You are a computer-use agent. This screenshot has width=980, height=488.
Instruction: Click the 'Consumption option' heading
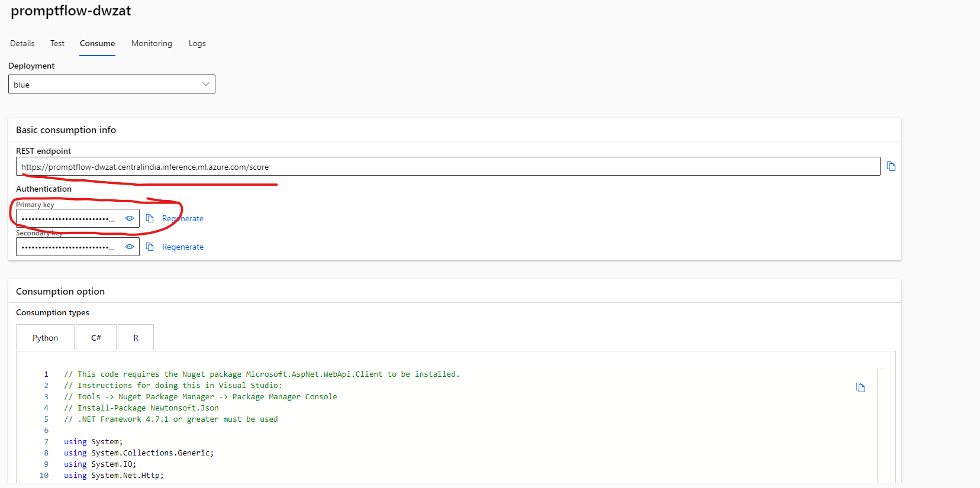(60, 292)
